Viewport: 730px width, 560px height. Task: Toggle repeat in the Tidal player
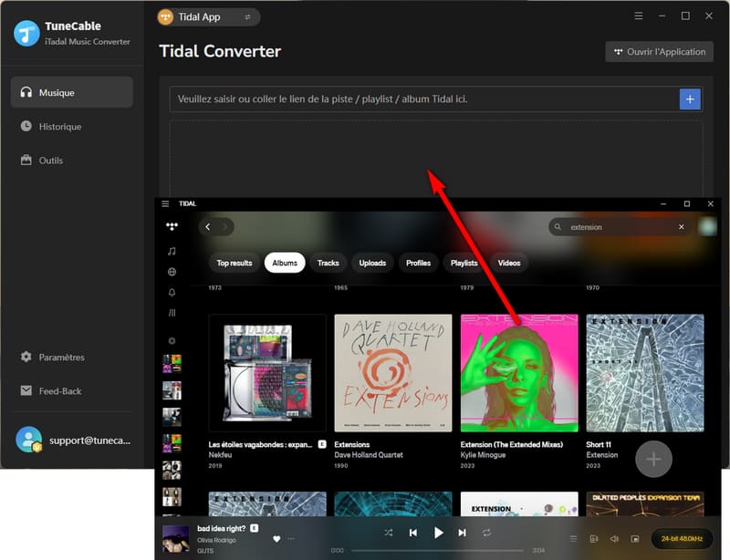click(486, 533)
